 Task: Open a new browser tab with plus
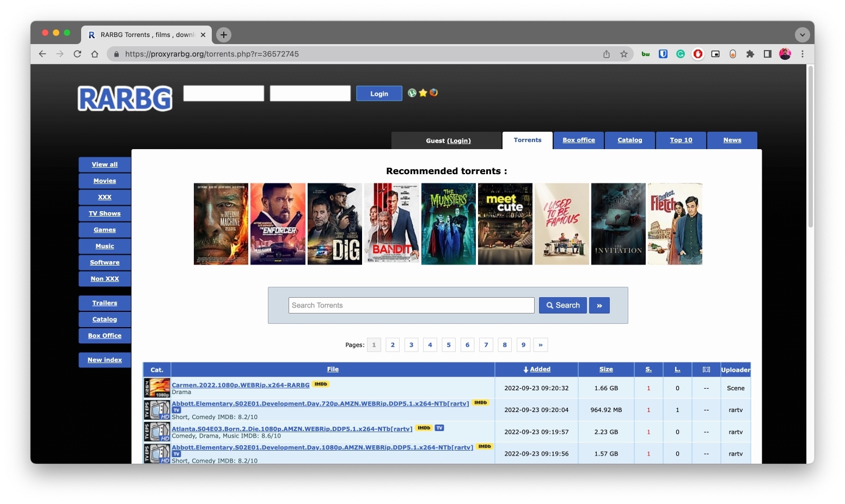224,35
